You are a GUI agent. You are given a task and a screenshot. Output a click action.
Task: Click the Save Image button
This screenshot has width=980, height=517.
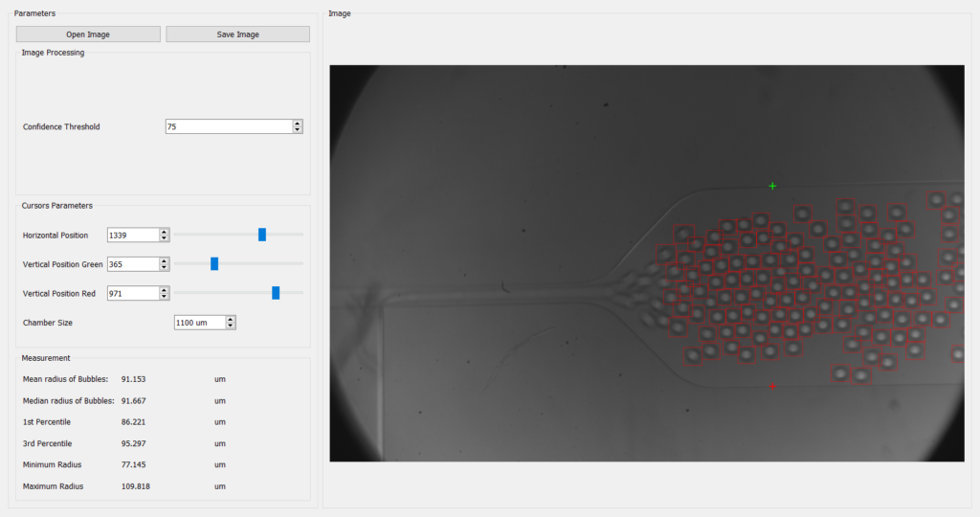coord(237,34)
